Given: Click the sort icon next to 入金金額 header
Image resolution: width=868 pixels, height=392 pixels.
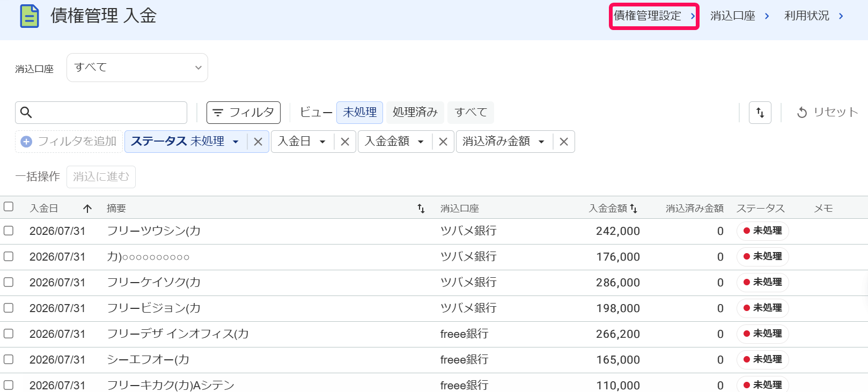Looking at the screenshot, I should pyautogui.click(x=634, y=209).
